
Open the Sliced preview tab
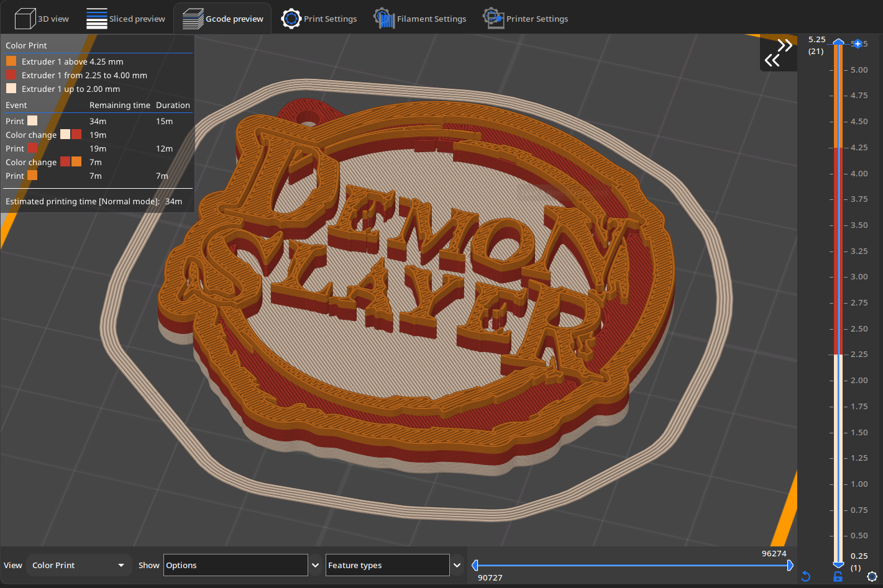126,19
